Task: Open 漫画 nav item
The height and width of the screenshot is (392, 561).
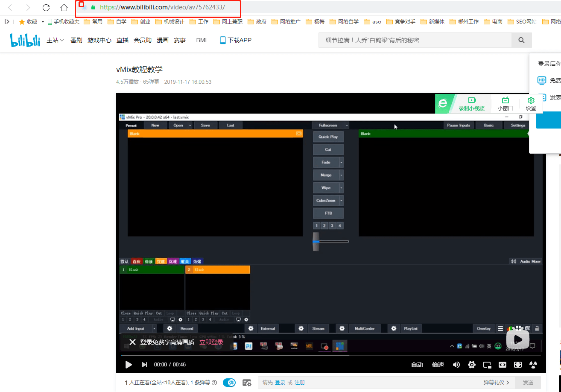Action: click(x=163, y=40)
